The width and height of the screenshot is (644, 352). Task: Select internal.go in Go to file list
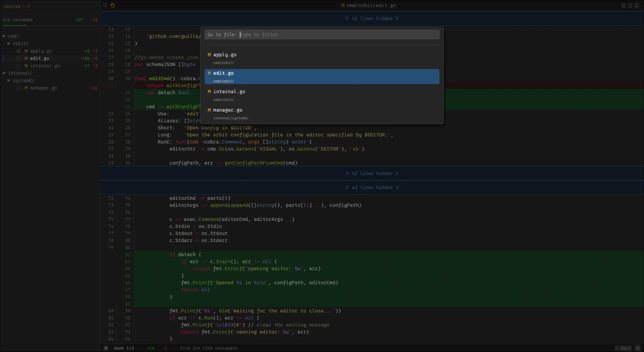[322, 95]
